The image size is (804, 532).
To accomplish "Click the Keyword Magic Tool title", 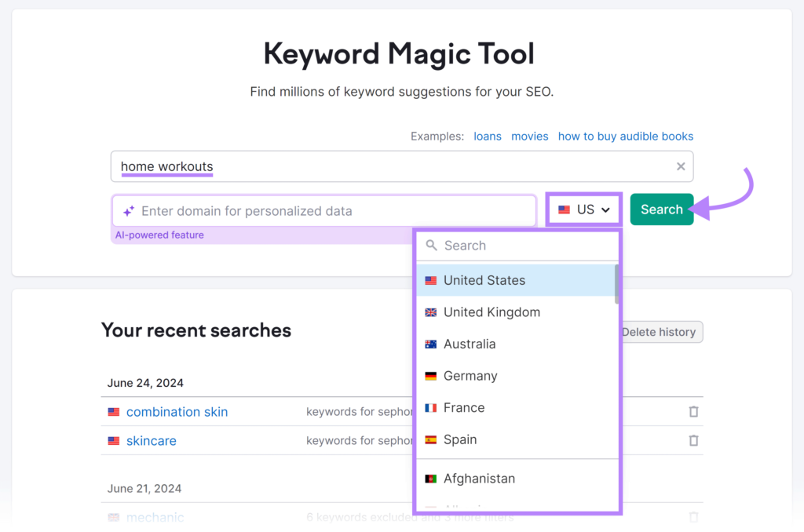I will click(399, 54).
